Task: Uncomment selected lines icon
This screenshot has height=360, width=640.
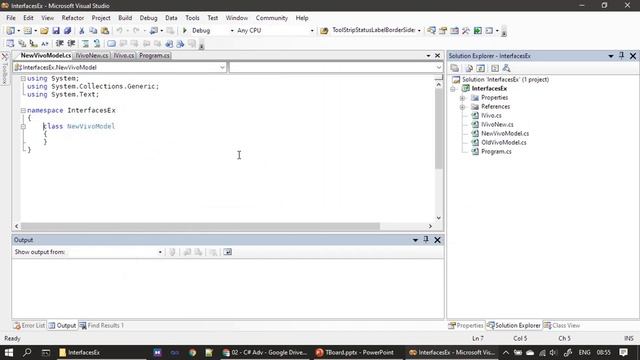Action: (x=97, y=43)
